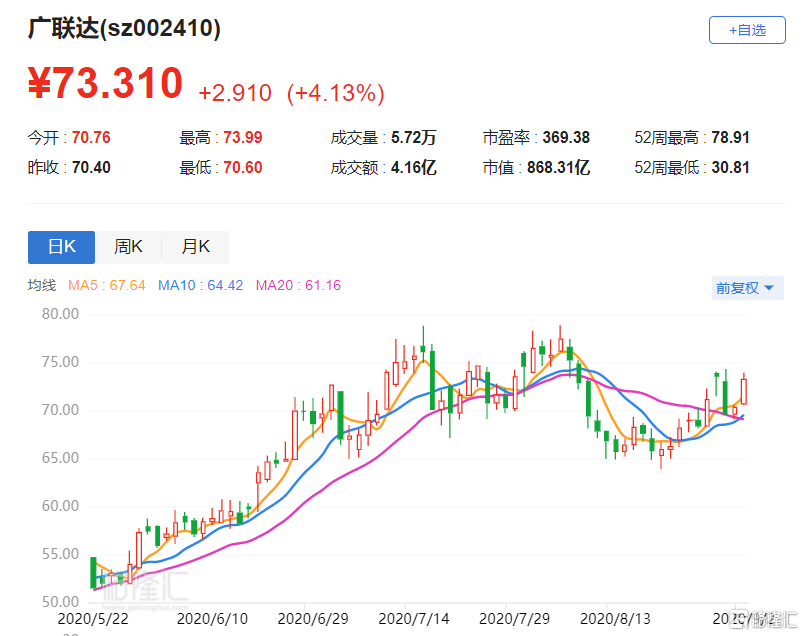This screenshot has width=804, height=636.
Task: Switch to the 月K monthly chart tab
Action: [195, 247]
